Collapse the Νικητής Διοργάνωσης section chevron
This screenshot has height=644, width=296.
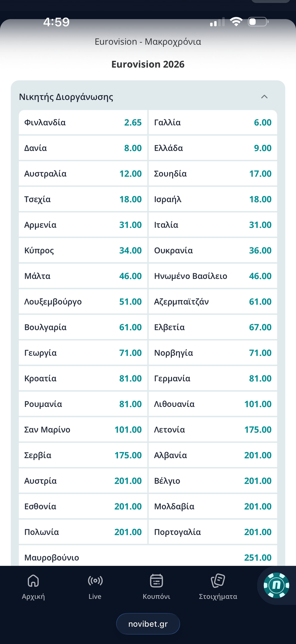[264, 97]
